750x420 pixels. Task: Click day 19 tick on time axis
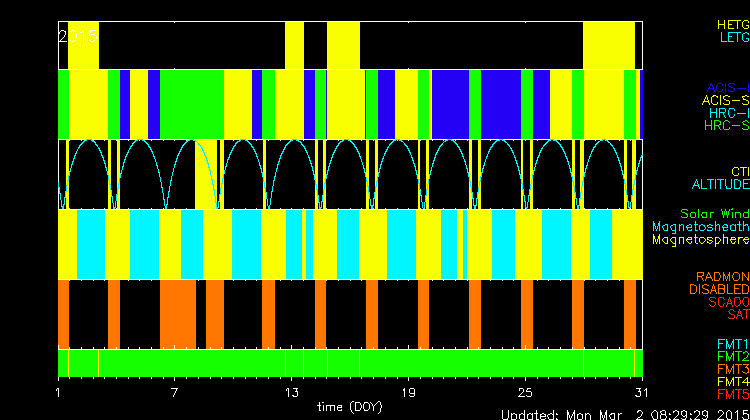(x=407, y=392)
